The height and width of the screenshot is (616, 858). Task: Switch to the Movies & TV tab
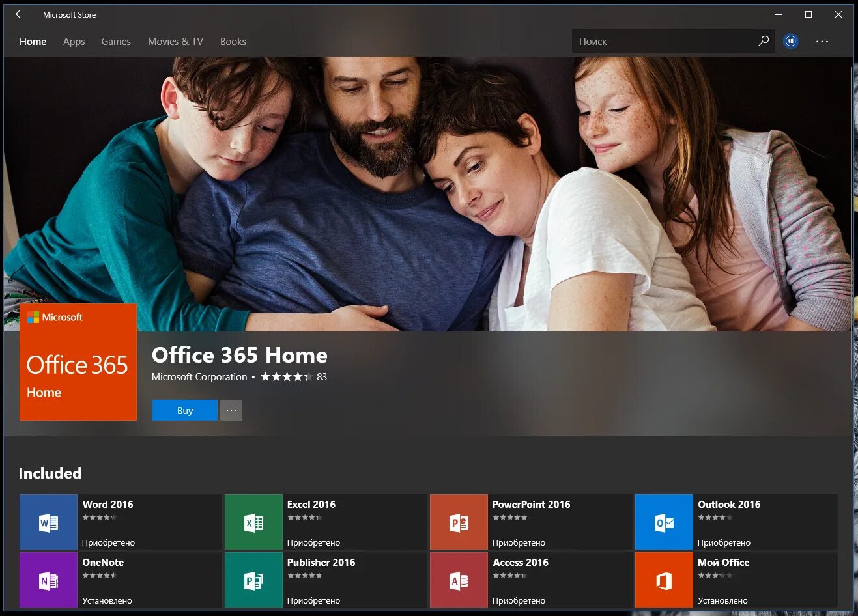[x=175, y=41]
